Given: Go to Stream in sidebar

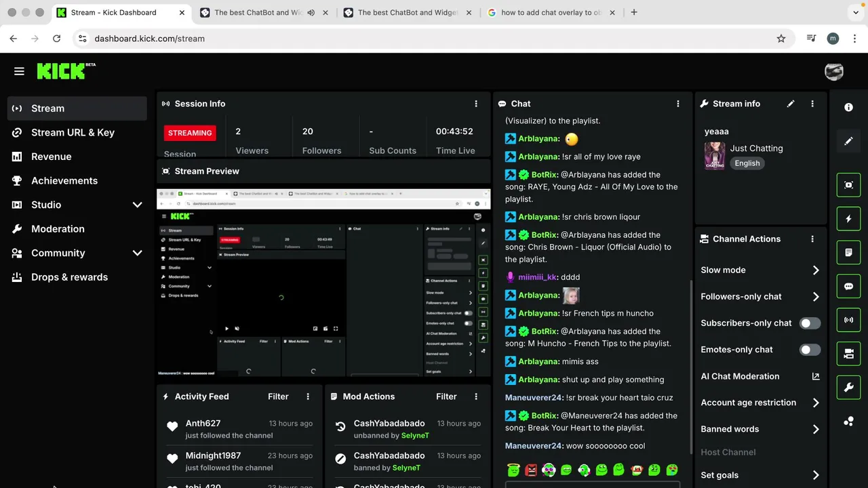Looking at the screenshot, I should (77, 108).
